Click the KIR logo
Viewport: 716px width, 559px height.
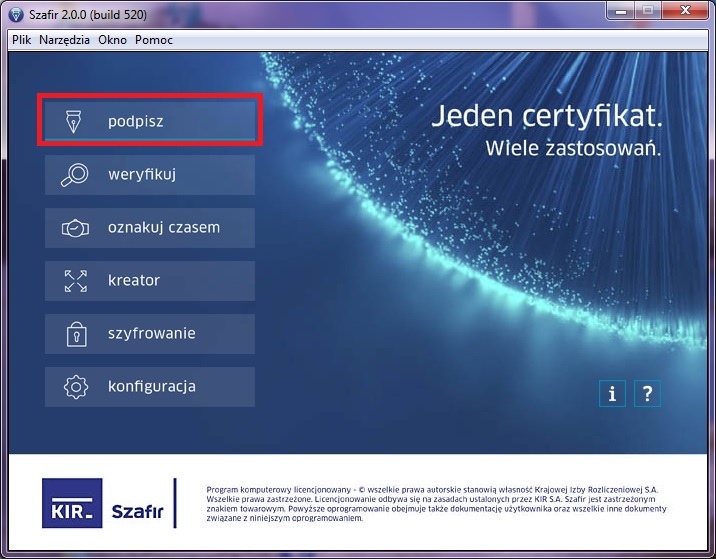[72, 503]
